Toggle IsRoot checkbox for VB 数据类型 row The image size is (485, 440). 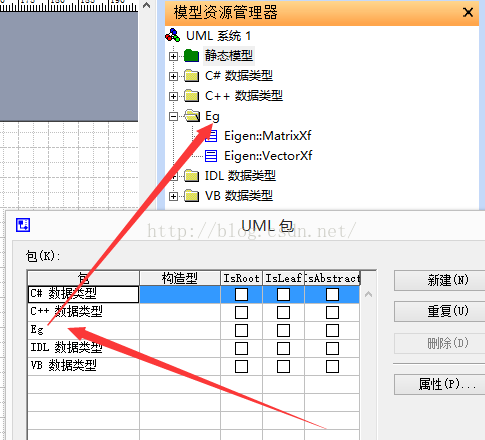[241, 367]
